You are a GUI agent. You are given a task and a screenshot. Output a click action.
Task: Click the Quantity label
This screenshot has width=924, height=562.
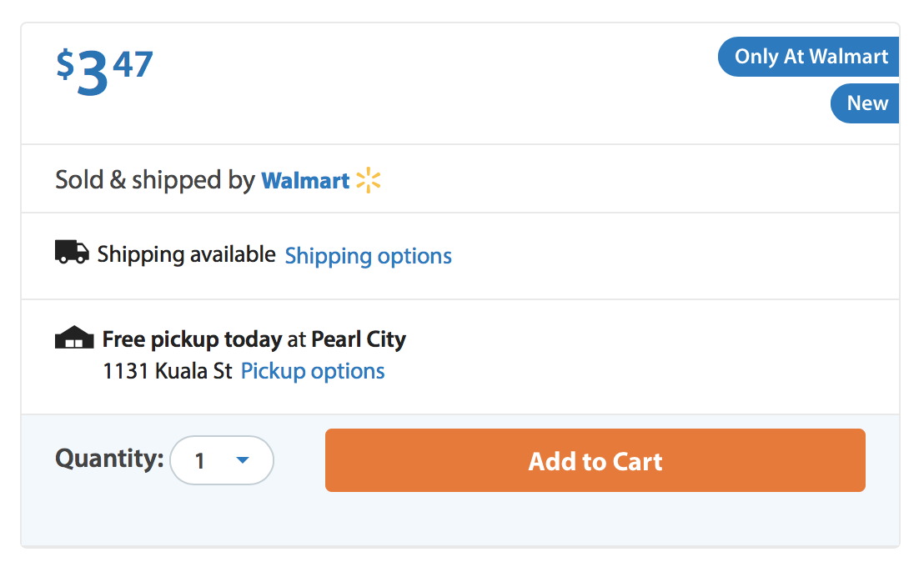pos(109,459)
